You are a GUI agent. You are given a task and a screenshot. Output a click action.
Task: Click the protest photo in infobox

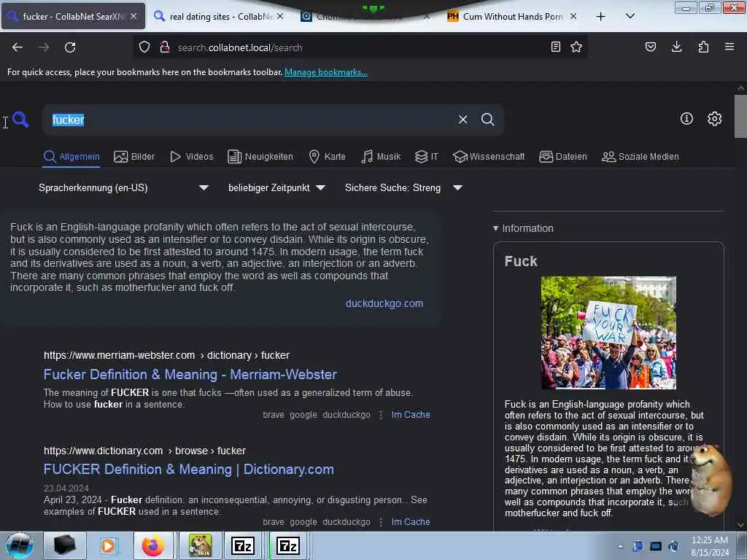coord(608,332)
